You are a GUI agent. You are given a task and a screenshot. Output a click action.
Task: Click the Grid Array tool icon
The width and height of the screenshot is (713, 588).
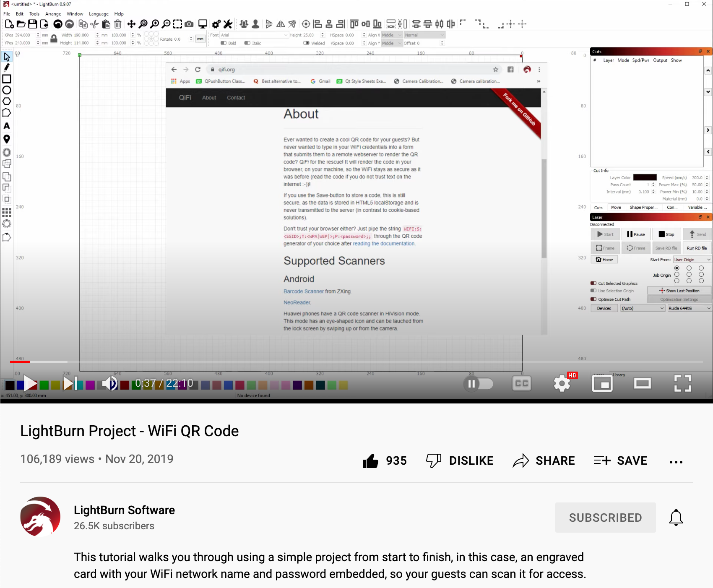(7, 212)
